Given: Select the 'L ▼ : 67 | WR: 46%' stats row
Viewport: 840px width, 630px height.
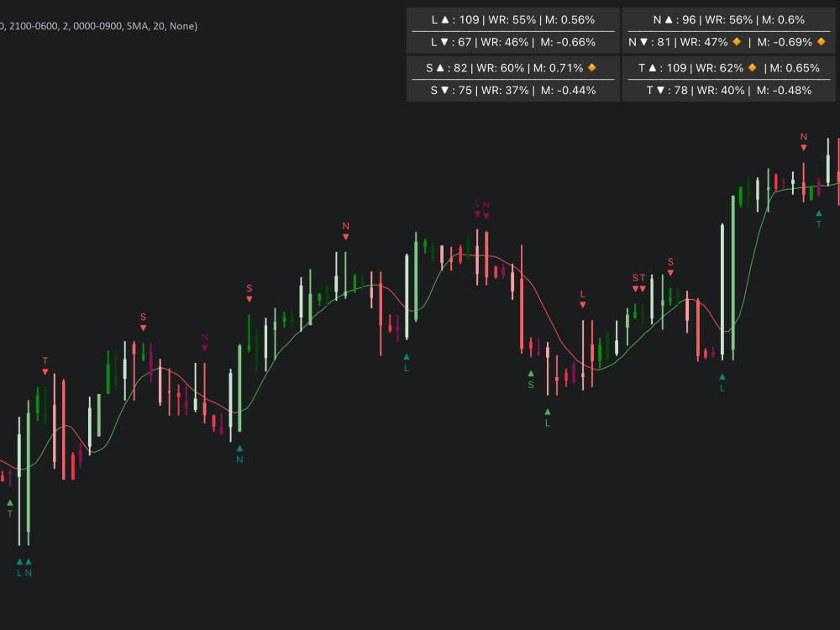Looking at the screenshot, I should [x=513, y=42].
